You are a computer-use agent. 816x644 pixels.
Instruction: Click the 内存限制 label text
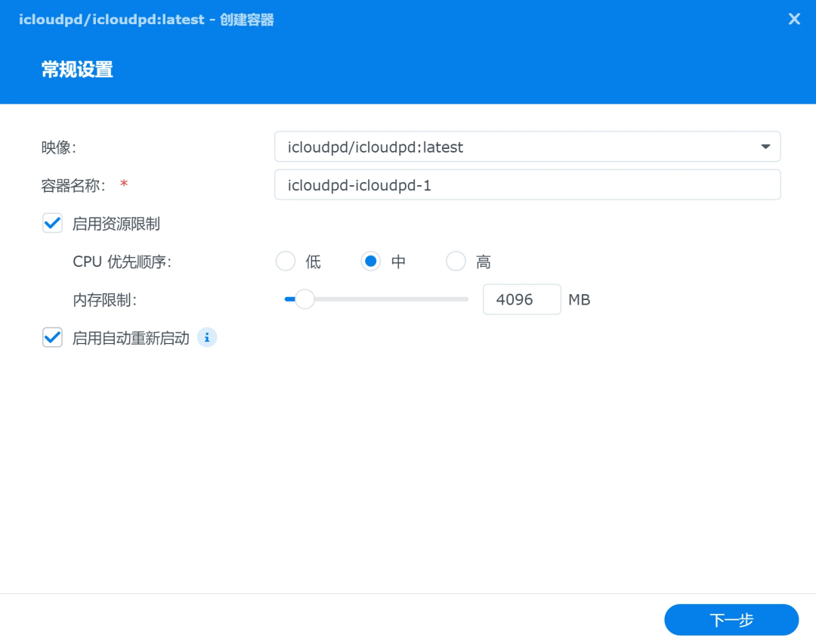(104, 300)
